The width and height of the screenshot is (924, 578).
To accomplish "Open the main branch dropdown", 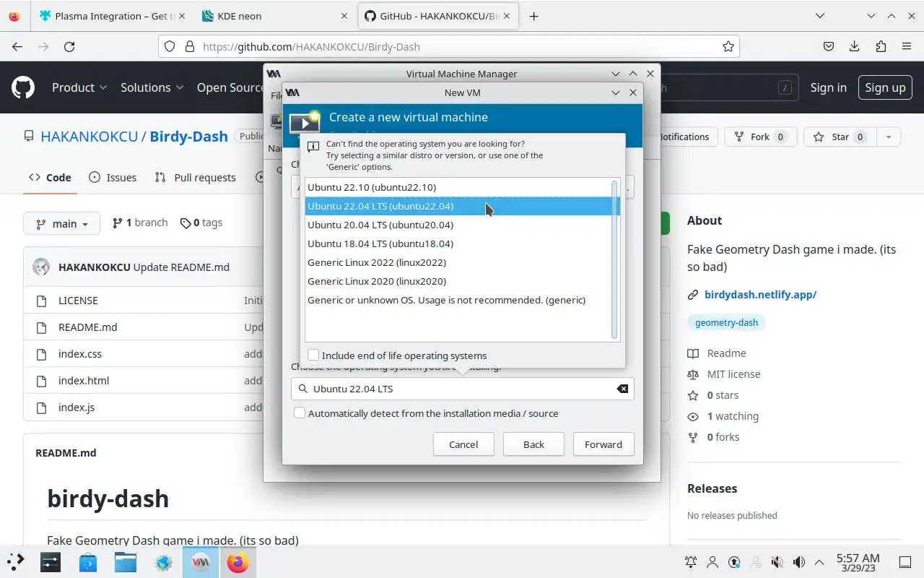I will (61, 223).
